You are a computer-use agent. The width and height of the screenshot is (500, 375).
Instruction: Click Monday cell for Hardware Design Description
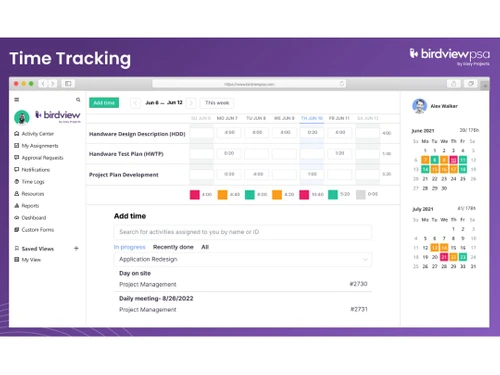click(x=229, y=133)
